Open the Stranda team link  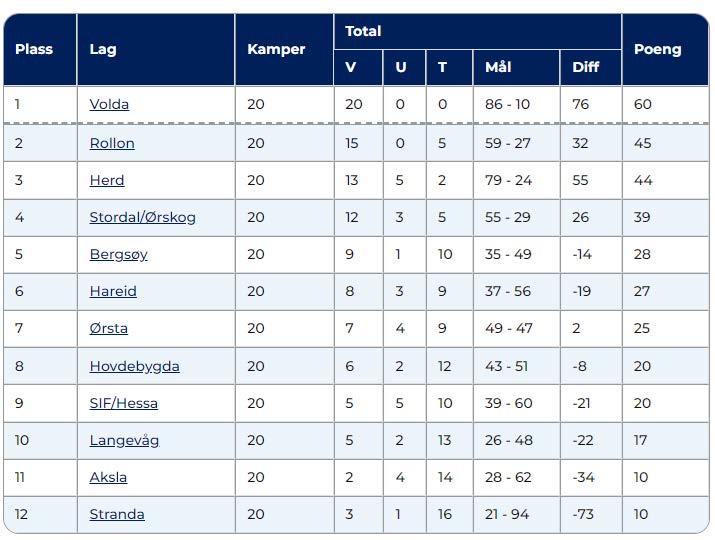(x=117, y=514)
